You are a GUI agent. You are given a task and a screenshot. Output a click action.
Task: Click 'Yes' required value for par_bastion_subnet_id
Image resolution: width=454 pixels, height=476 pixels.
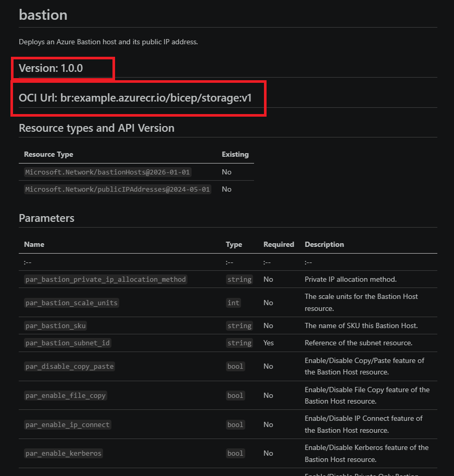pyautogui.click(x=269, y=343)
